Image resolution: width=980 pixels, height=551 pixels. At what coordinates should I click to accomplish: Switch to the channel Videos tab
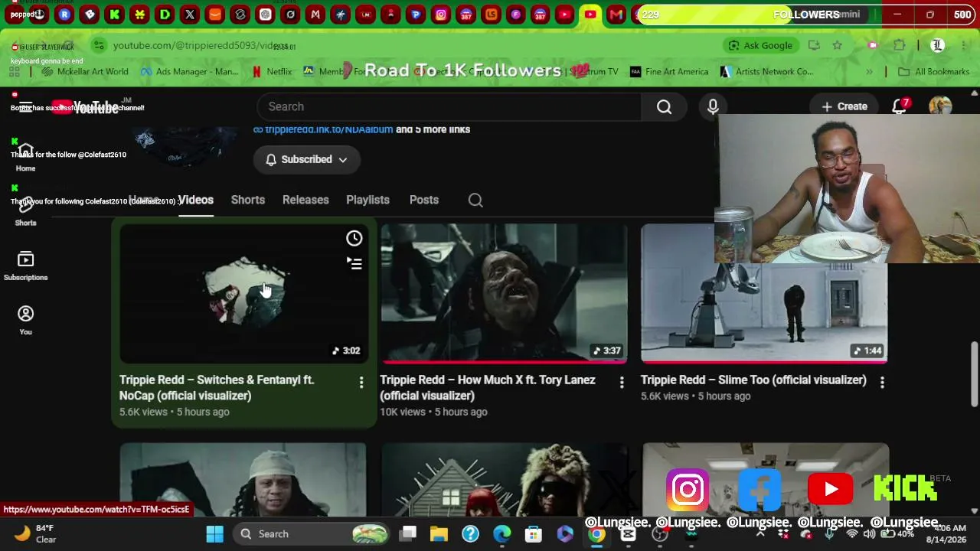[x=196, y=200]
